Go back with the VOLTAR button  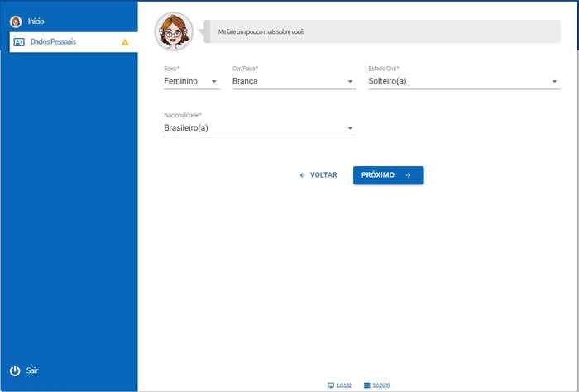318,175
